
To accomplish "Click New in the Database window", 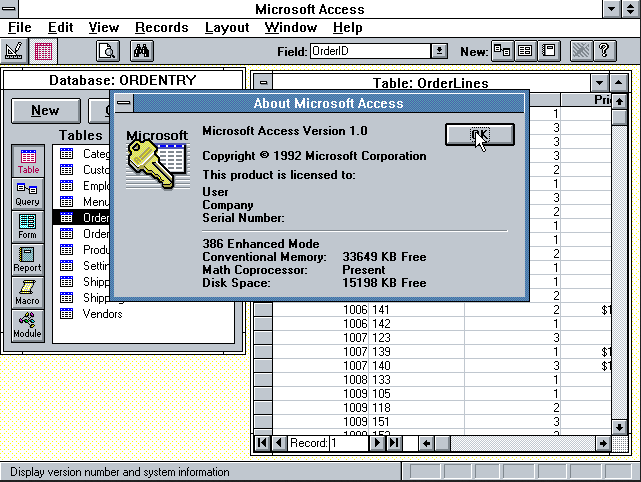I will pyautogui.click(x=45, y=110).
